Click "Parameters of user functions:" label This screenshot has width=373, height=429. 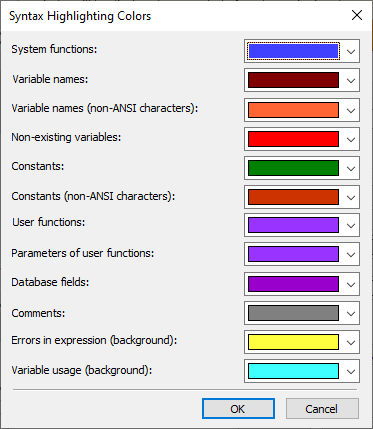tap(83, 253)
